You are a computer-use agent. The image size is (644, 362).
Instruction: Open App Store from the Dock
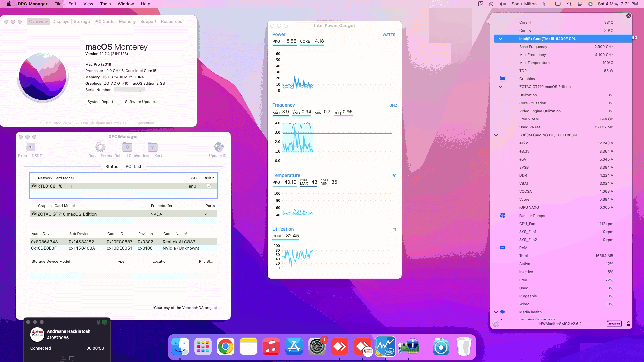click(294, 346)
